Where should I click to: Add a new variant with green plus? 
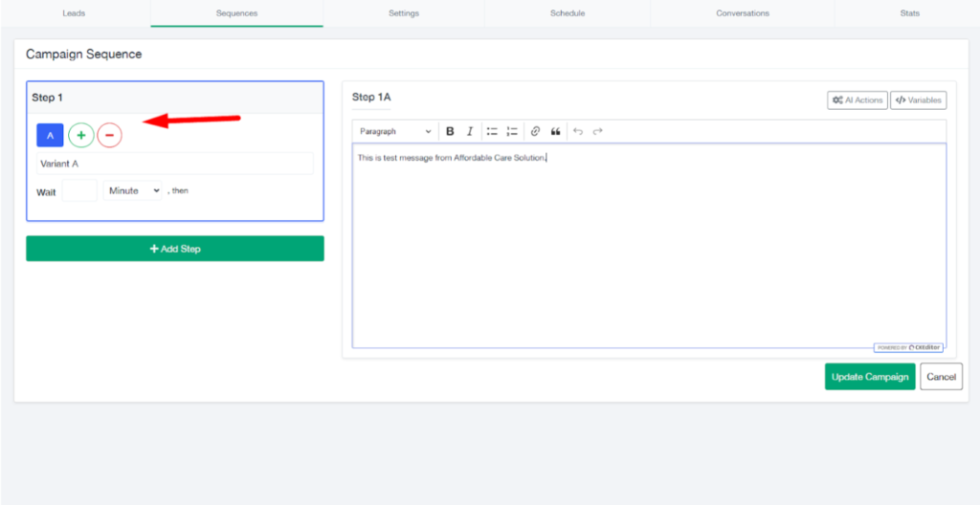tap(81, 136)
